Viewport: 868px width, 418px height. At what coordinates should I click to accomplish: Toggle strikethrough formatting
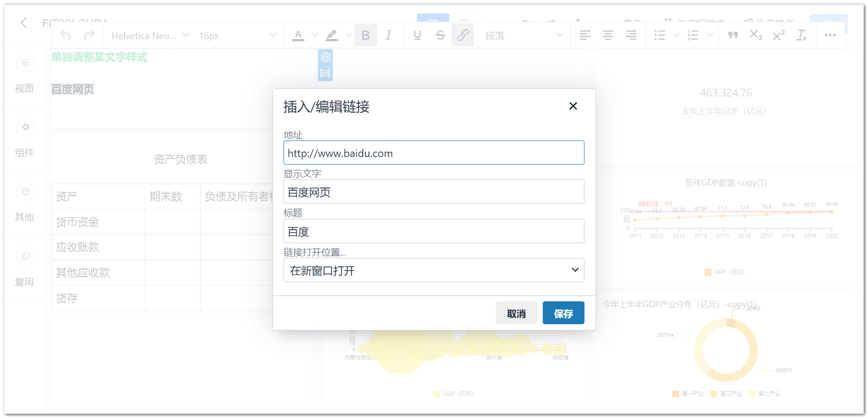tap(440, 35)
